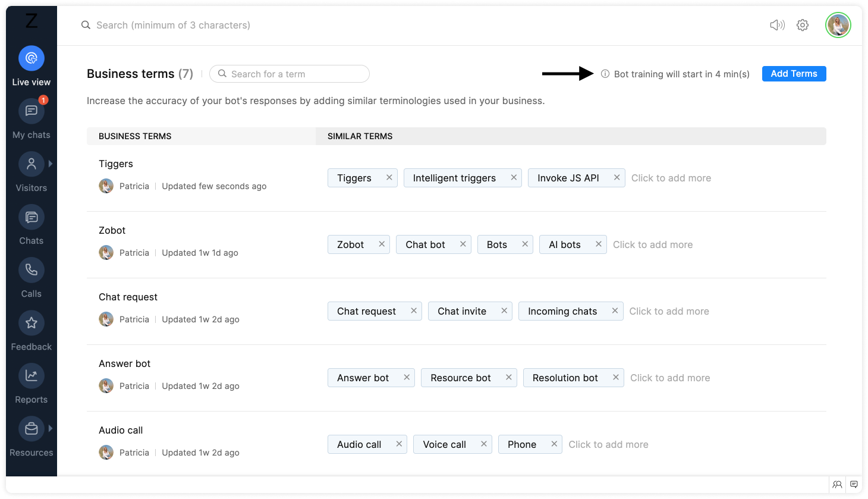Open My chats with unread badge
Viewport: 868px width, 499px height.
[x=32, y=111]
